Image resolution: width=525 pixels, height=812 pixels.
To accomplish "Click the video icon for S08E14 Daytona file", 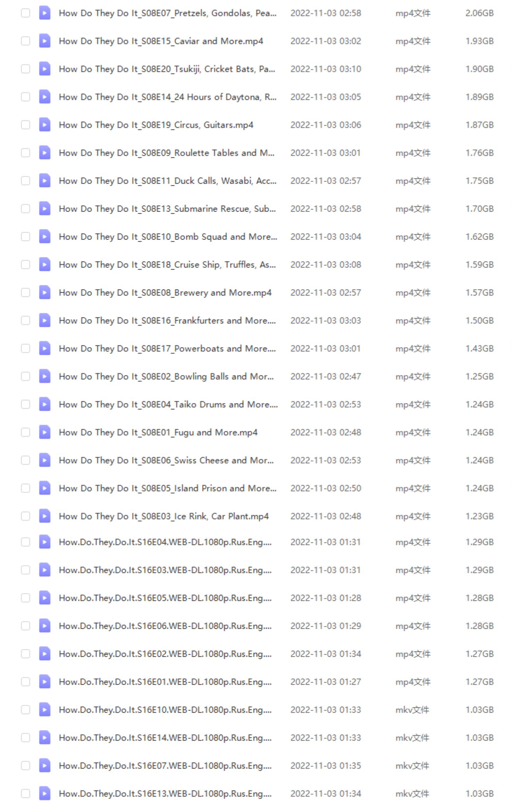I will pos(44,97).
